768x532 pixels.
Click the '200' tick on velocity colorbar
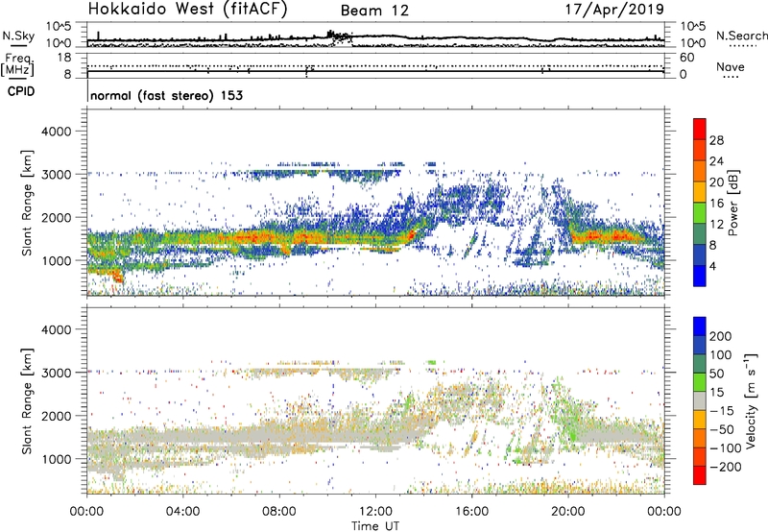pyautogui.click(x=721, y=336)
